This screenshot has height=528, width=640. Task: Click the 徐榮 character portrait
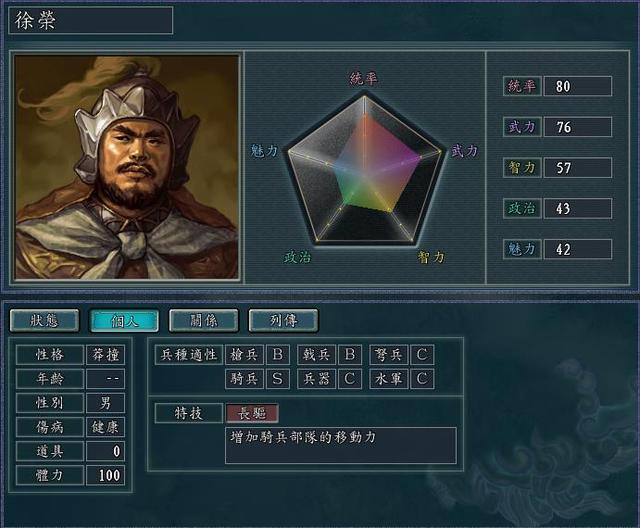pyautogui.click(x=127, y=167)
